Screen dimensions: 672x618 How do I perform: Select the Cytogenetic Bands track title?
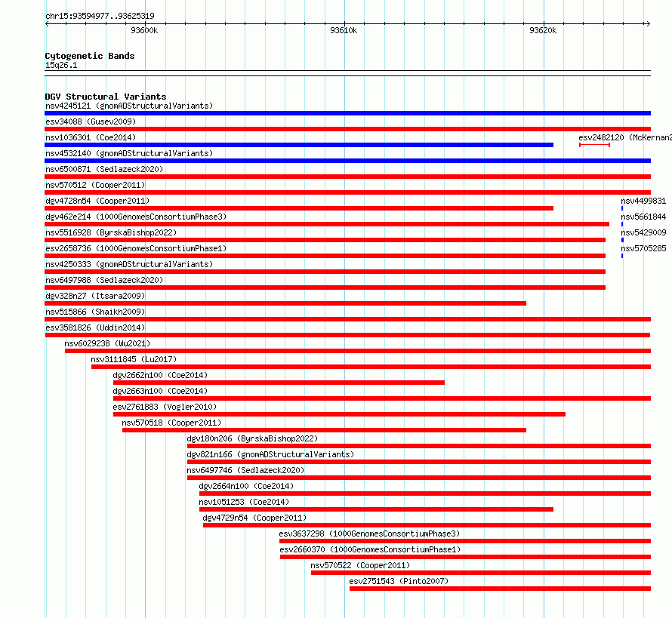[x=90, y=56]
